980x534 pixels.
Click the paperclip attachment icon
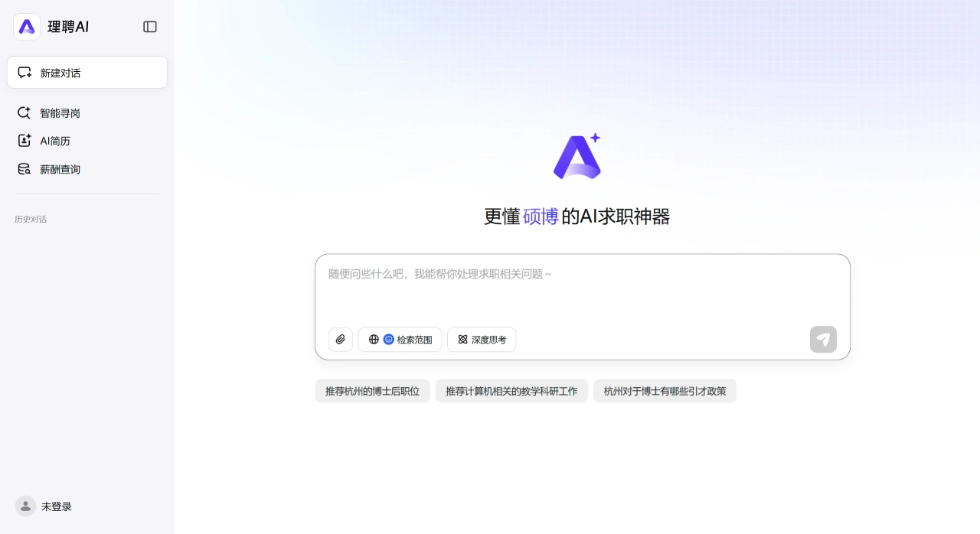pyautogui.click(x=341, y=339)
